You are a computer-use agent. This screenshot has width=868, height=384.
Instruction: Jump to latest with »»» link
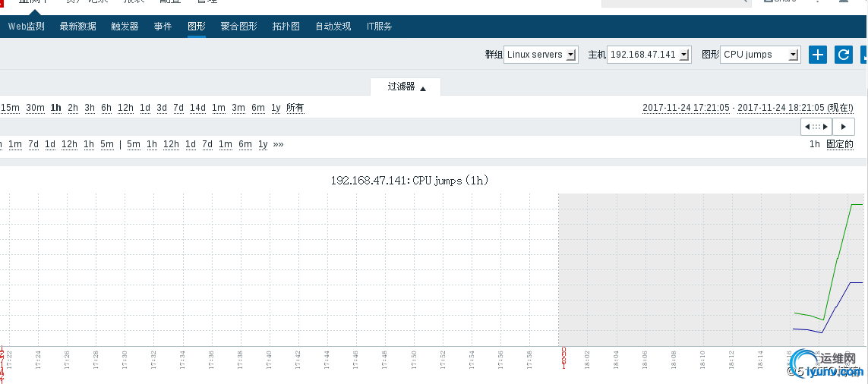coord(279,144)
